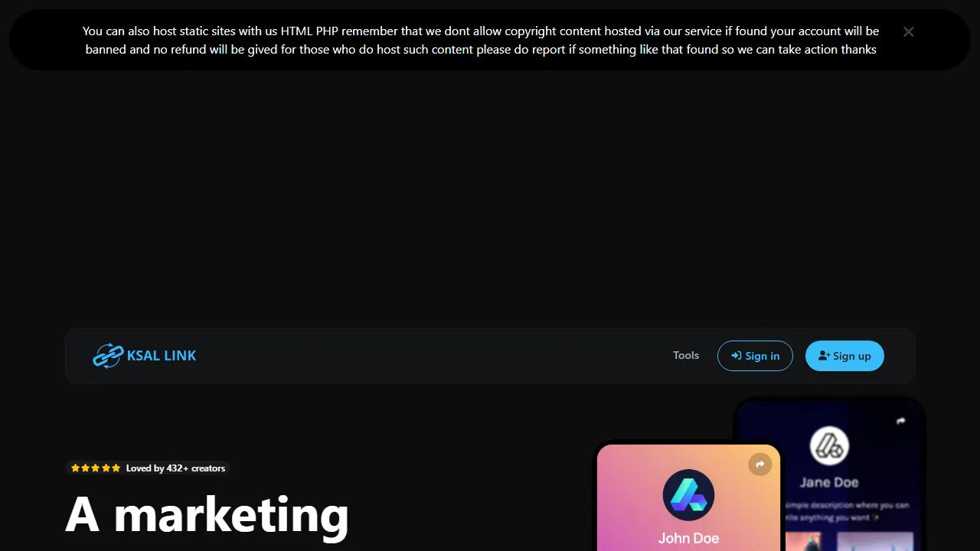Screen dimensions: 980x551
Task: Select the John Doe gradient profile card
Action: click(688, 497)
